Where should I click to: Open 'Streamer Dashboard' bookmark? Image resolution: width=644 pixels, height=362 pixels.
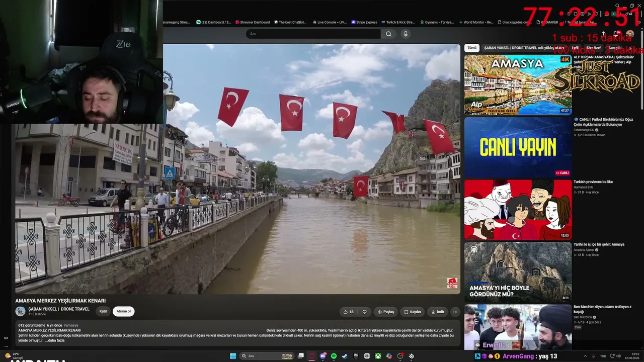pyautogui.click(x=252, y=22)
